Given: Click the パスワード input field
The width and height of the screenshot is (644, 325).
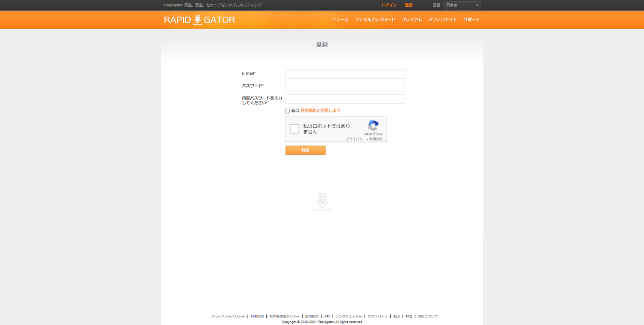Looking at the screenshot, I should coord(345,86).
